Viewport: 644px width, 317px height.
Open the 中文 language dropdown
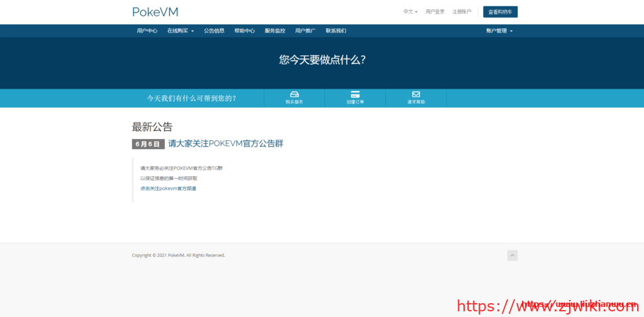410,12
